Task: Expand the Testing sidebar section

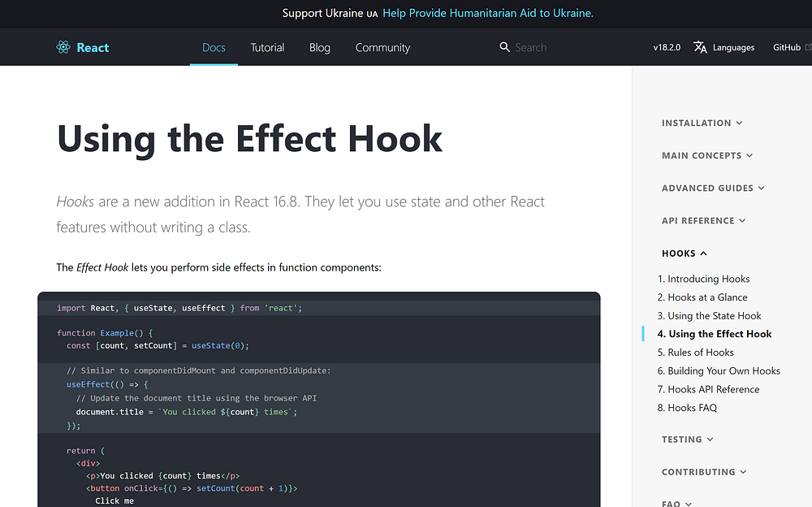Action: [688, 440]
